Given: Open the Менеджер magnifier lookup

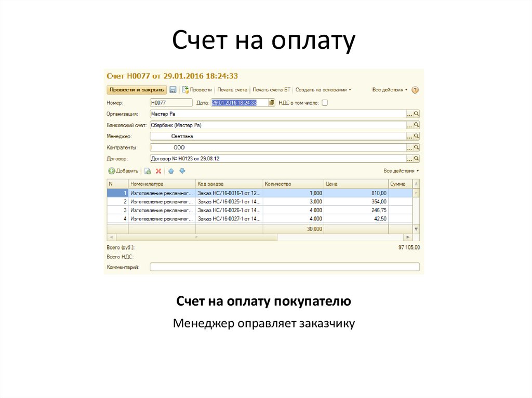Looking at the screenshot, I should tap(416, 136).
